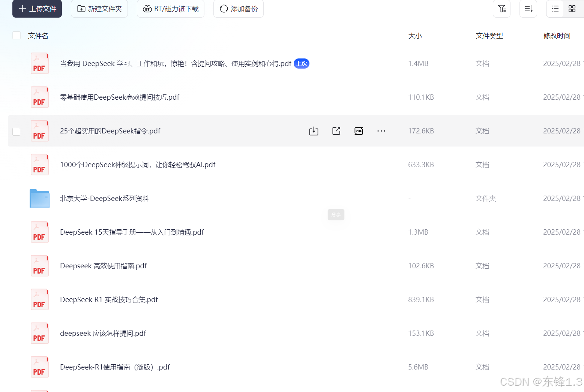Download 25个超实用的DeepSeek指令.pdf via its download icon

tap(314, 131)
